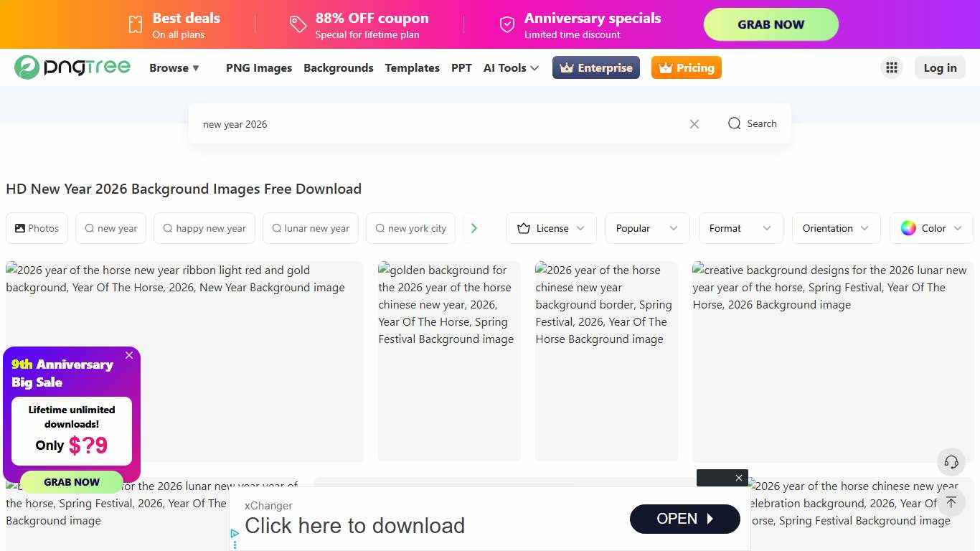Clear the search field with X icon

pos(694,124)
